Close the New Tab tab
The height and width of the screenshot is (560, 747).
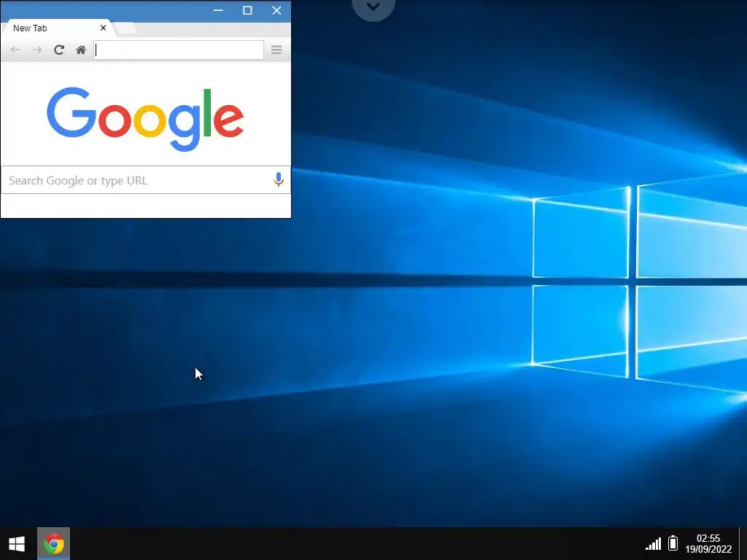[103, 28]
